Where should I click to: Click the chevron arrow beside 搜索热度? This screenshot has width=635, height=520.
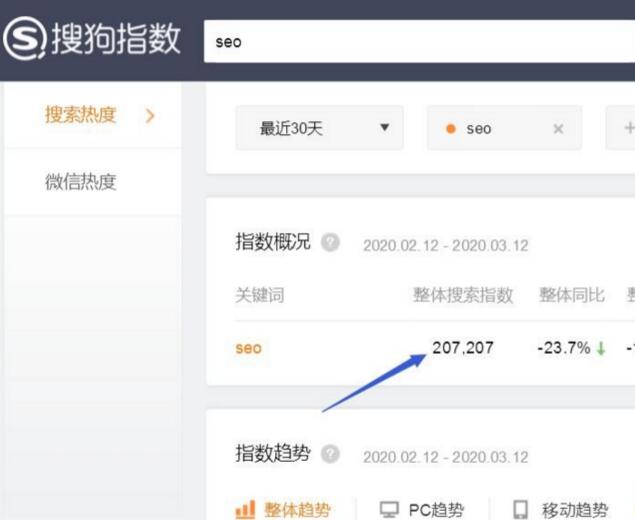coord(150,116)
